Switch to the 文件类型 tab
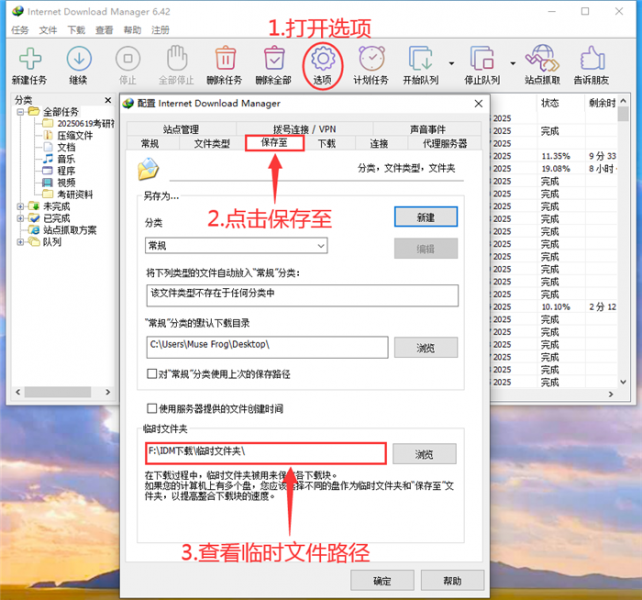The width and height of the screenshot is (642, 600). tap(212, 143)
